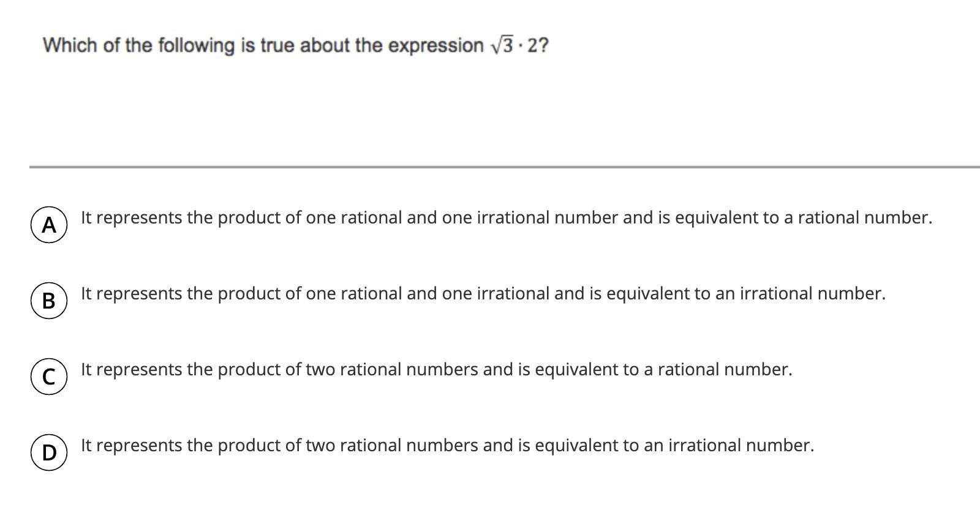The image size is (980, 518).
Task: Choose 'one rational and one irrational number' rational result
Action: click(x=507, y=218)
